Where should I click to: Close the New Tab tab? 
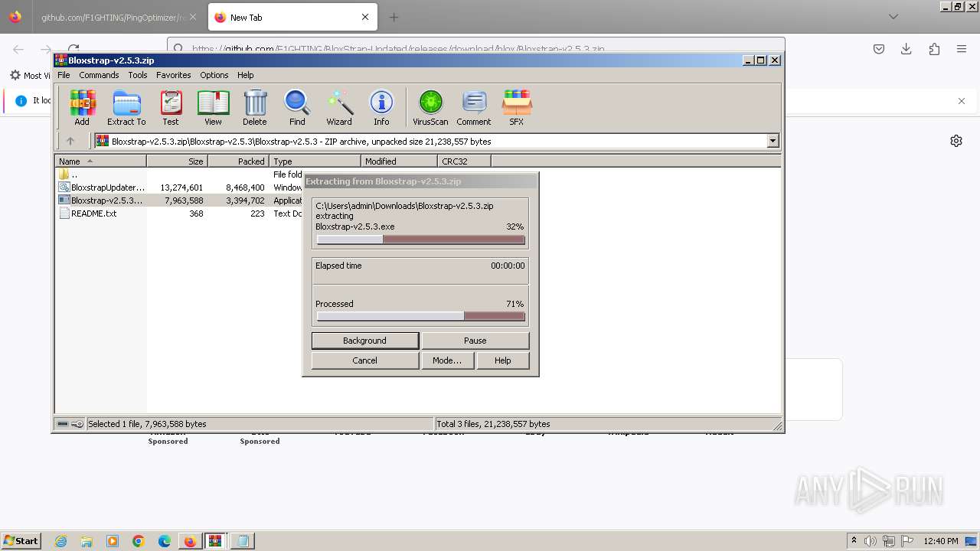pos(365,17)
